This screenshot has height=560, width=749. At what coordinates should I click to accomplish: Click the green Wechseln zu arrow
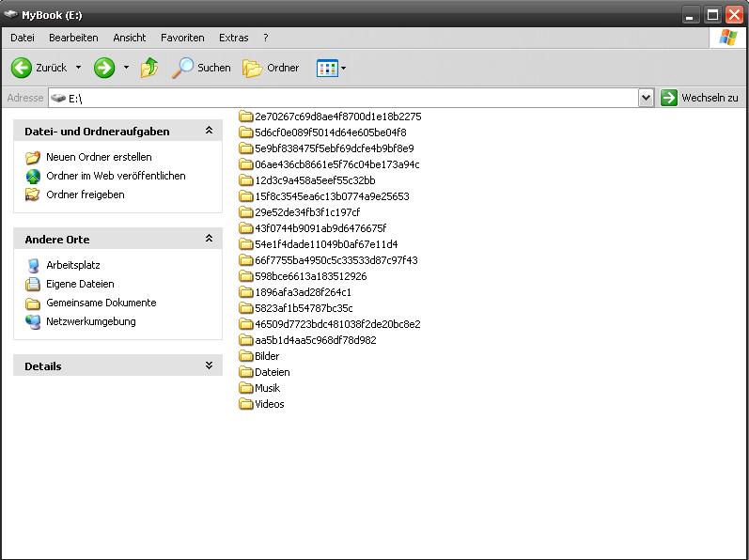pyautogui.click(x=669, y=98)
